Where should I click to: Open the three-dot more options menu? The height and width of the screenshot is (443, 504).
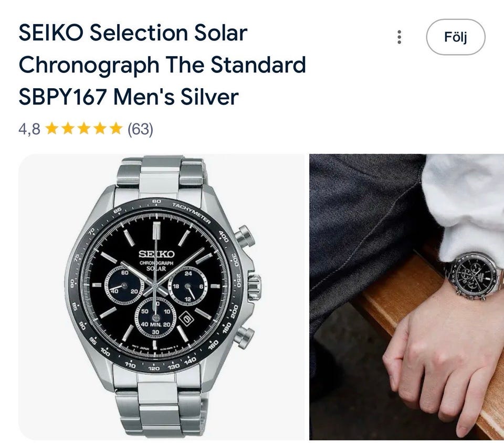coord(400,37)
